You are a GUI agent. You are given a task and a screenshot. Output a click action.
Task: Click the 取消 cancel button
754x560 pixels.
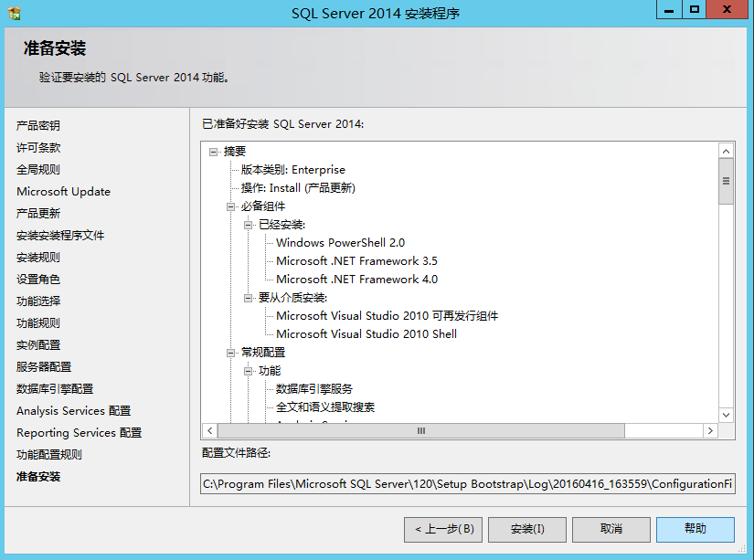(x=611, y=529)
